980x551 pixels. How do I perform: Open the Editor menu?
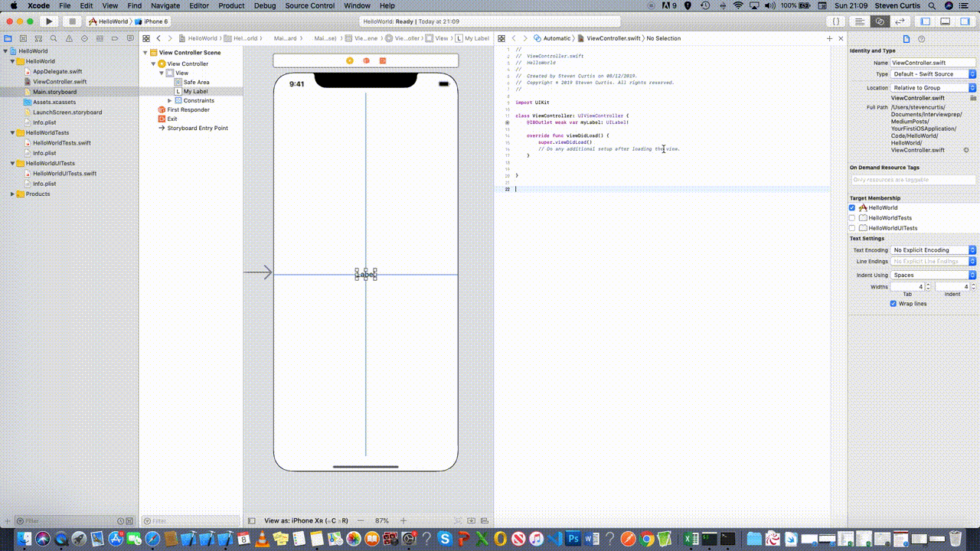click(199, 5)
